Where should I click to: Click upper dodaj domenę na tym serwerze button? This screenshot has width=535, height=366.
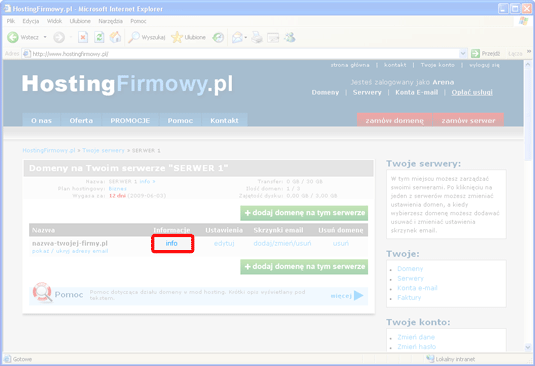(x=304, y=213)
